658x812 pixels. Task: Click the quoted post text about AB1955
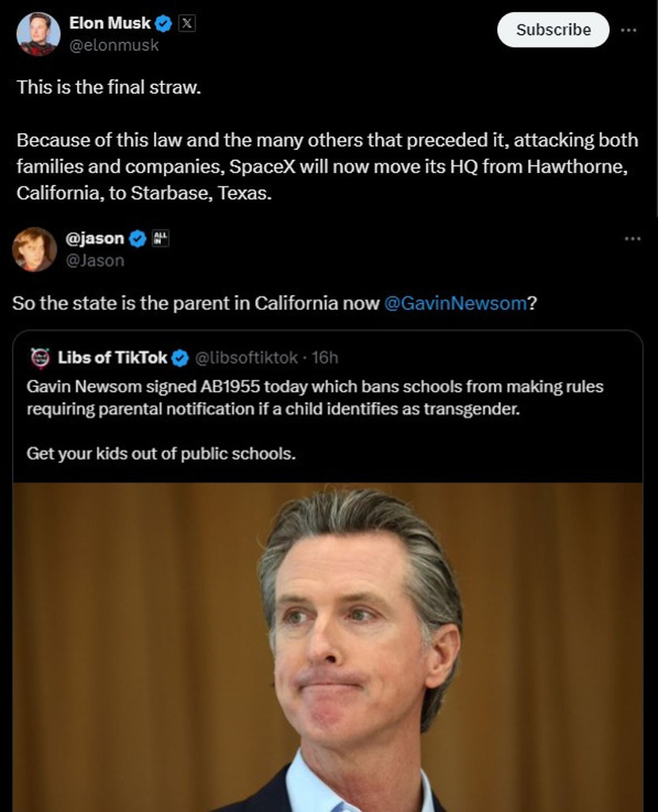pos(315,397)
